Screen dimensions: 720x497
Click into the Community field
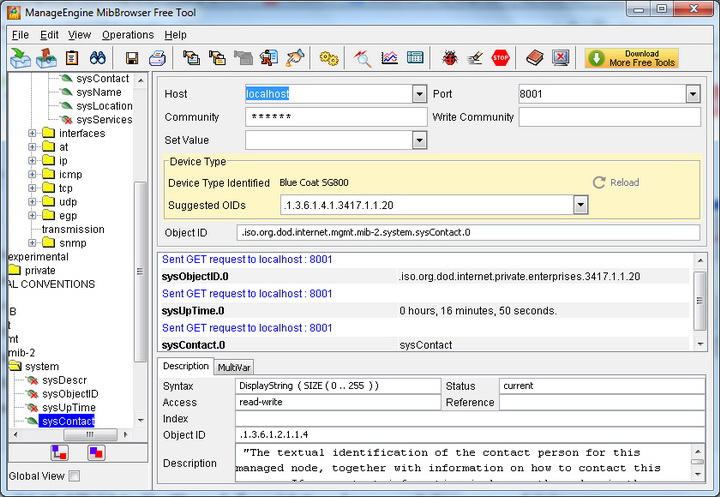(336, 117)
